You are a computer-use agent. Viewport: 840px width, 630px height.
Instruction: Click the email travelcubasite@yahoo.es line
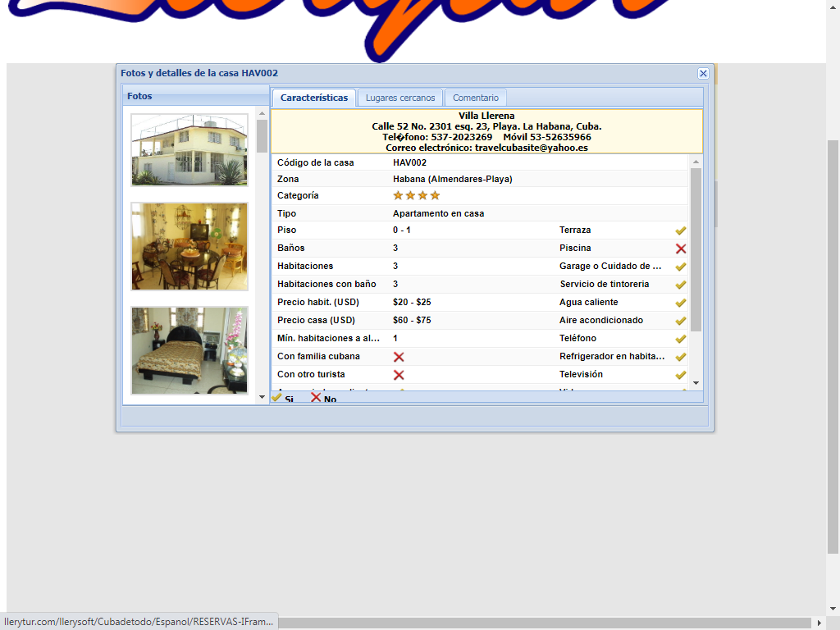[487, 148]
